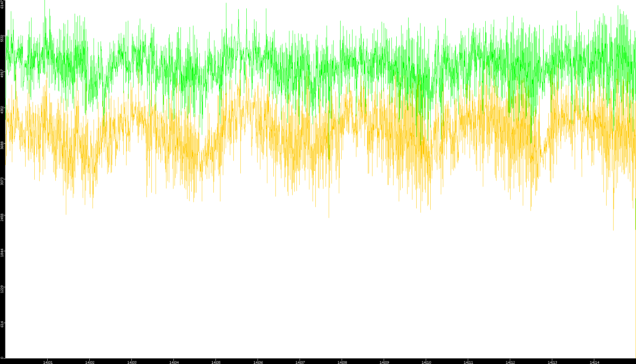Select the 1844 y-axis value label
This screenshot has width=636, height=364.
pyautogui.click(x=2, y=253)
